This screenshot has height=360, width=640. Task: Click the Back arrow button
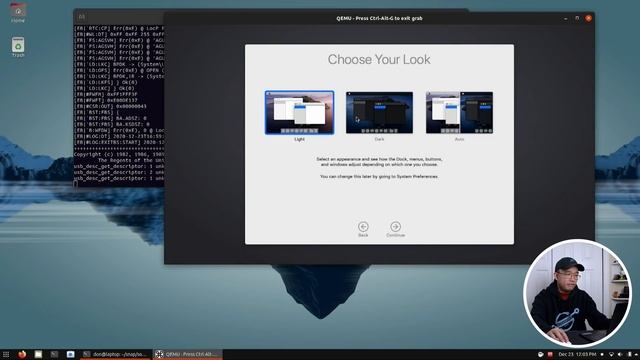click(x=363, y=227)
